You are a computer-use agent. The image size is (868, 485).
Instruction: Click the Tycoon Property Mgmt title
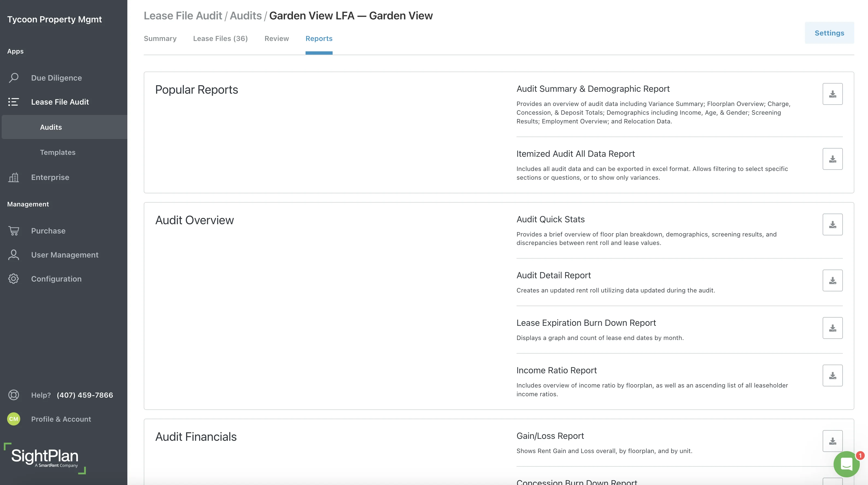pyautogui.click(x=55, y=20)
